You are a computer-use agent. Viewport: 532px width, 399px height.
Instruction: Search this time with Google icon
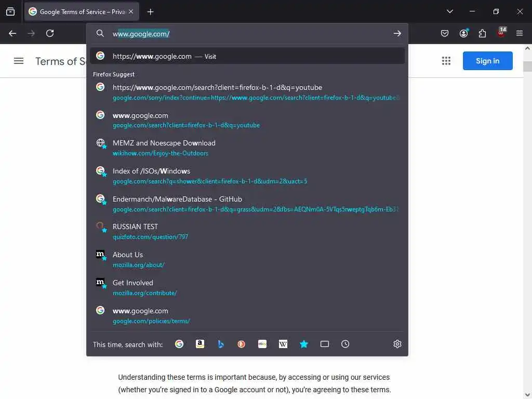click(x=179, y=344)
